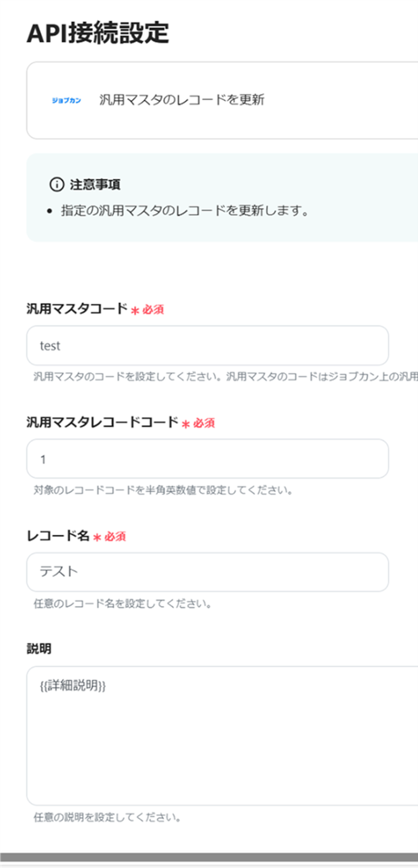Click the half-width alphanumeric hint under record code
The width and height of the screenshot is (418, 868).
[163, 490]
